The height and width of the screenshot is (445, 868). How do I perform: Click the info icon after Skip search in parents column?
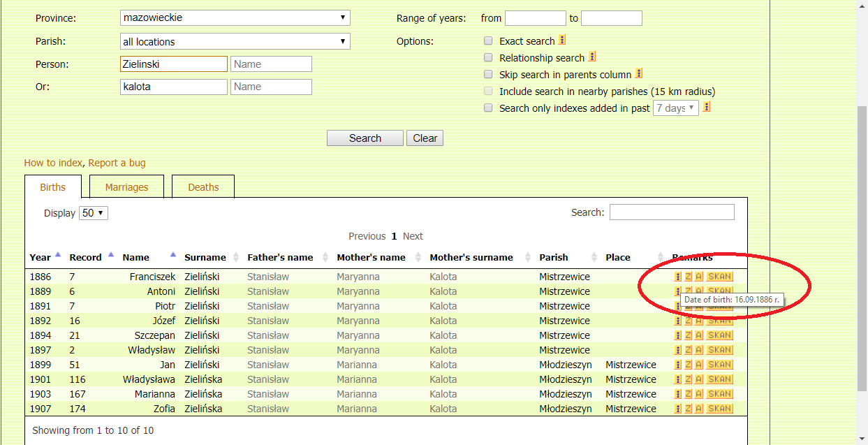[638, 73]
